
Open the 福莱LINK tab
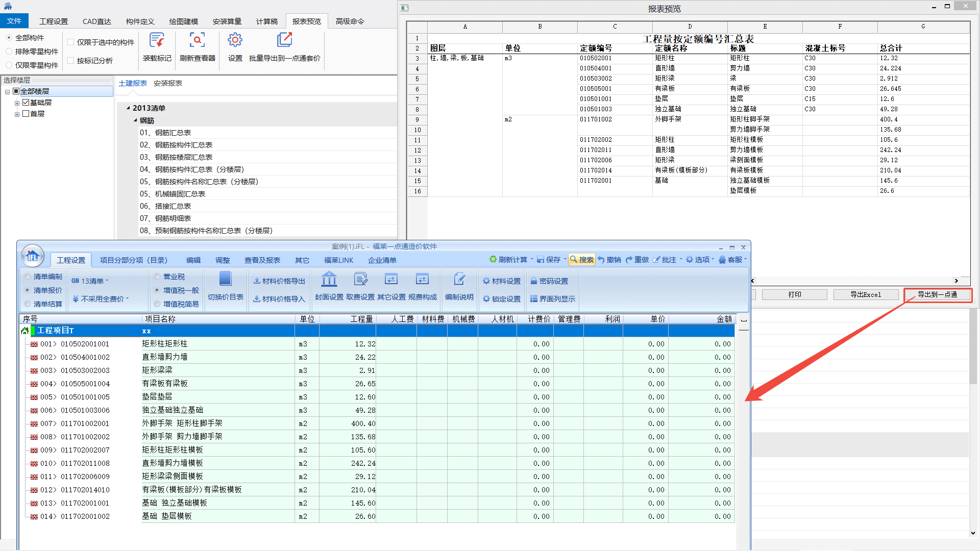pyautogui.click(x=338, y=260)
